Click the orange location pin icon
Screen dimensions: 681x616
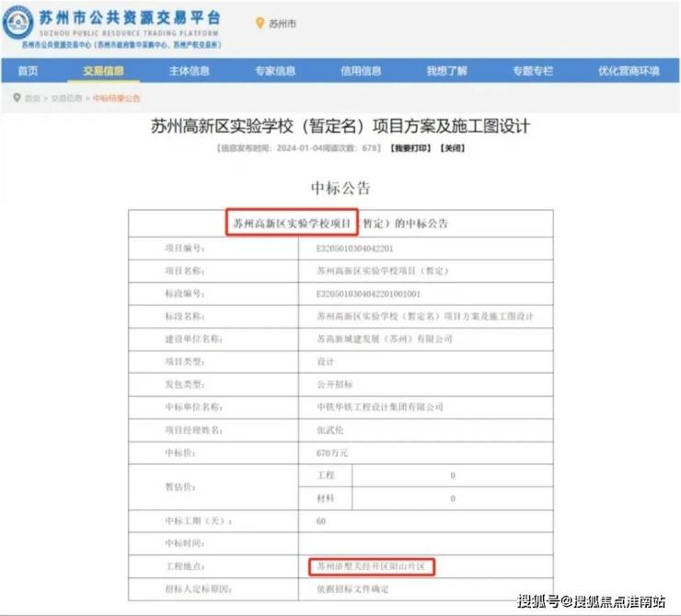coord(260,23)
